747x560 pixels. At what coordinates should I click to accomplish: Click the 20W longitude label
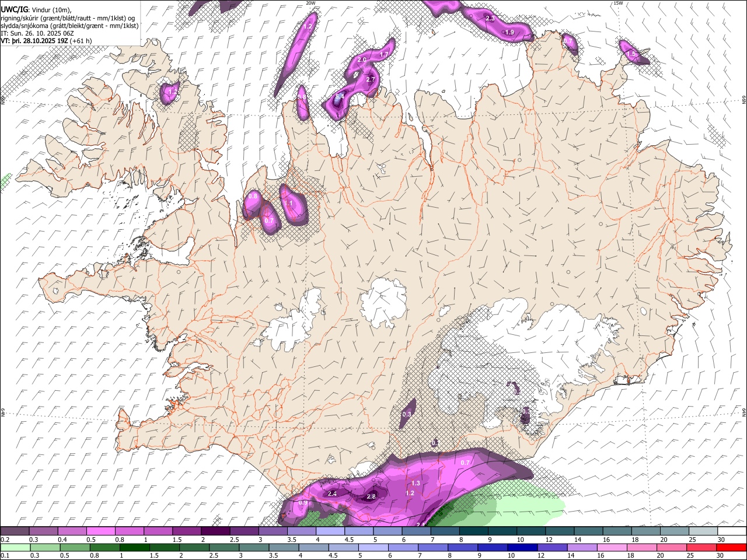pos(310,3)
